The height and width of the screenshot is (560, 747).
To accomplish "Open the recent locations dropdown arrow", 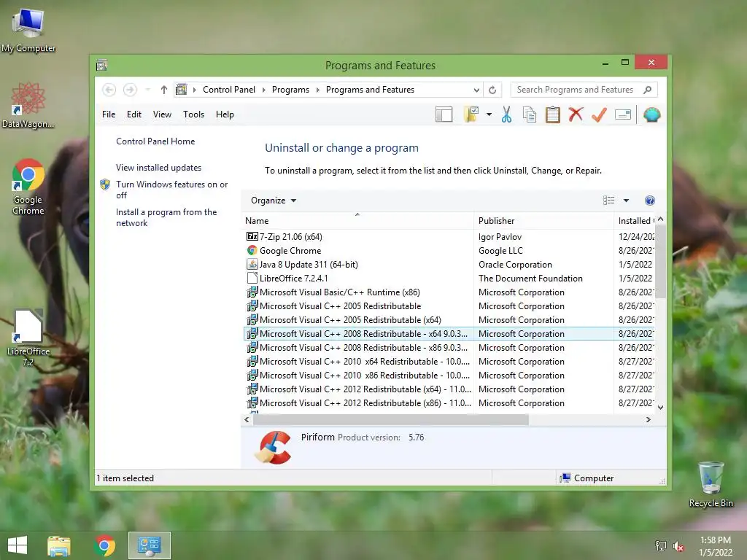I will 147,90.
